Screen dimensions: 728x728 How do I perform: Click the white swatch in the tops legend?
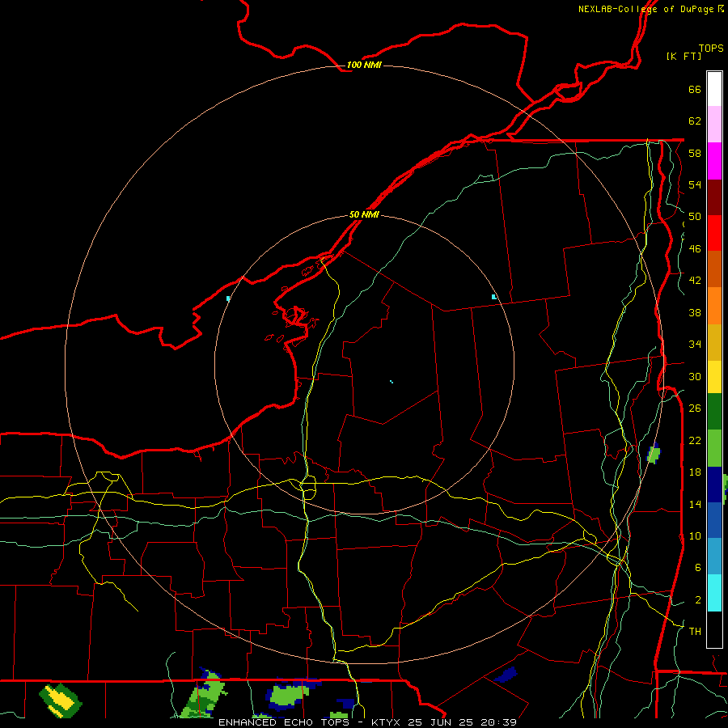coord(714,89)
